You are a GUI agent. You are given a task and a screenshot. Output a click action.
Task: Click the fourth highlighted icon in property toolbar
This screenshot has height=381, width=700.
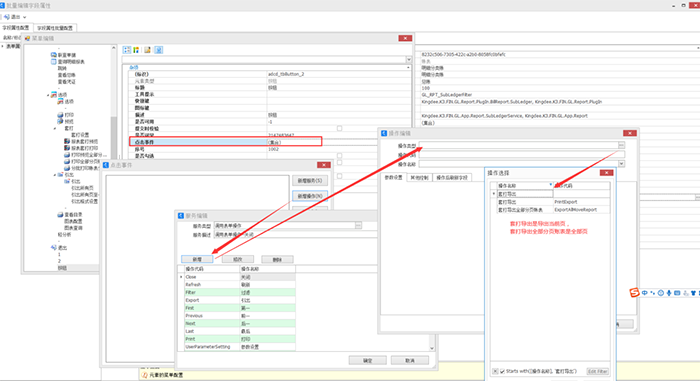(158, 50)
